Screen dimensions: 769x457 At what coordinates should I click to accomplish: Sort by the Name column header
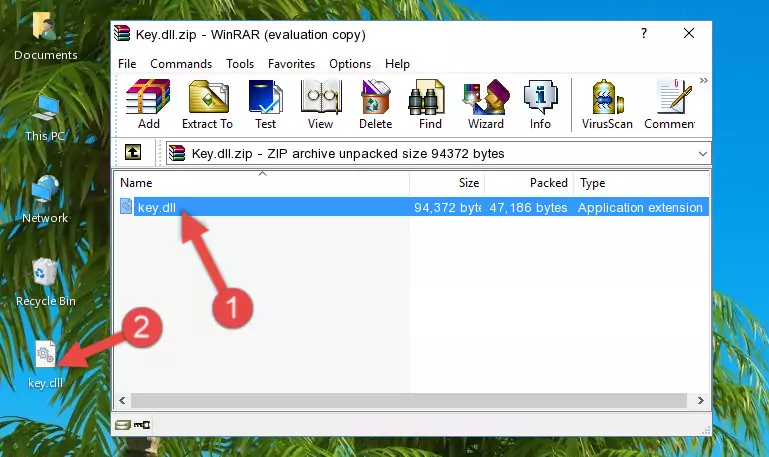[x=262, y=183]
